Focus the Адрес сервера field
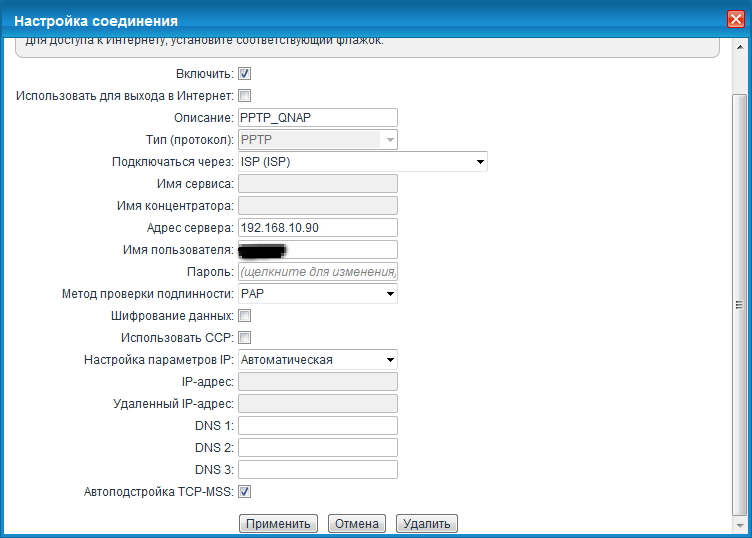The width and height of the screenshot is (752, 538). tap(317, 228)
